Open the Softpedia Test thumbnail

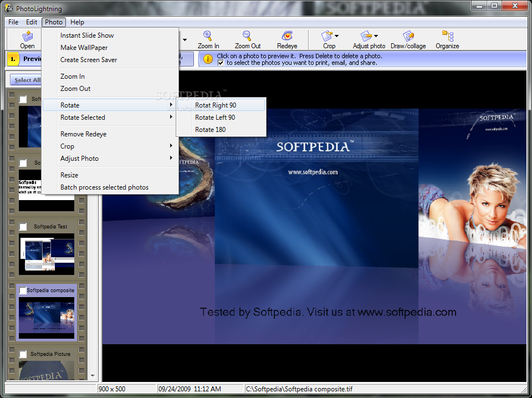tap(47, 254)
